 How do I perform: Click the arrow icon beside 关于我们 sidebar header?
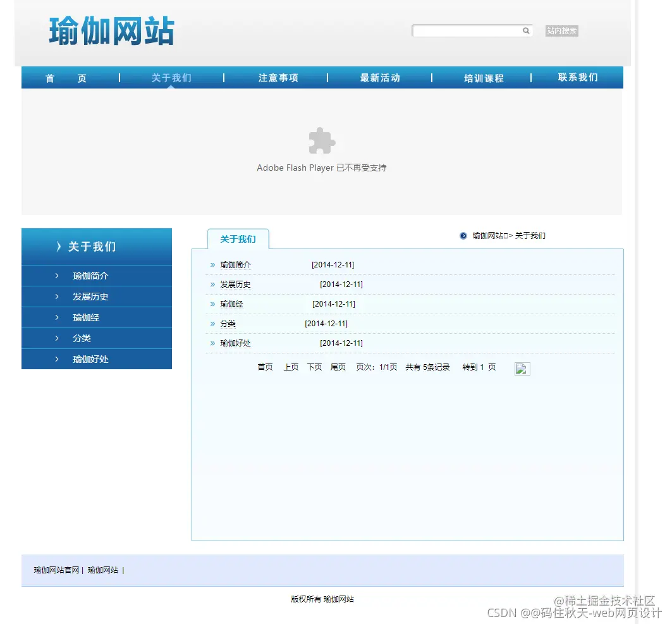pos(59,247)
